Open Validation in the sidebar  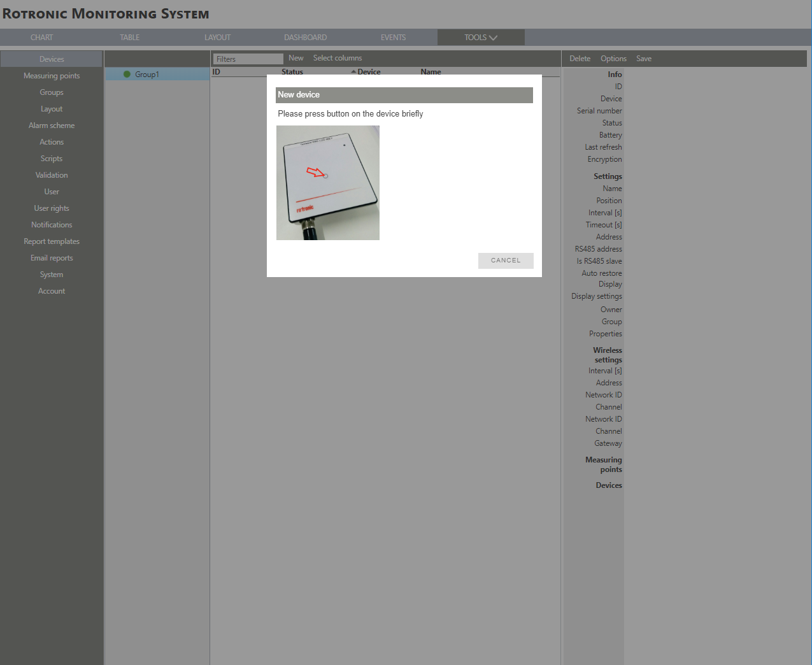tap(52, 175)
